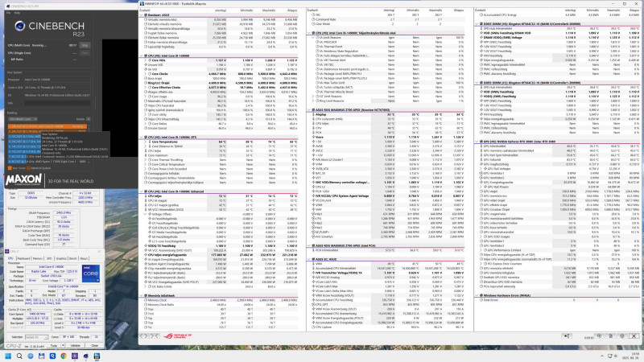Switch to the Graphics tab in CPU-Z
644x362 pixels.
(61, 258)
